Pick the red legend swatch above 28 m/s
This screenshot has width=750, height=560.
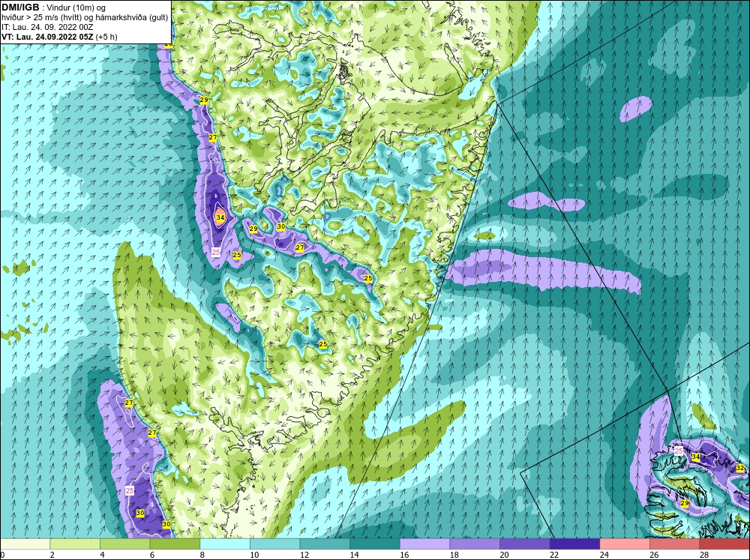[x=724, y=544]
